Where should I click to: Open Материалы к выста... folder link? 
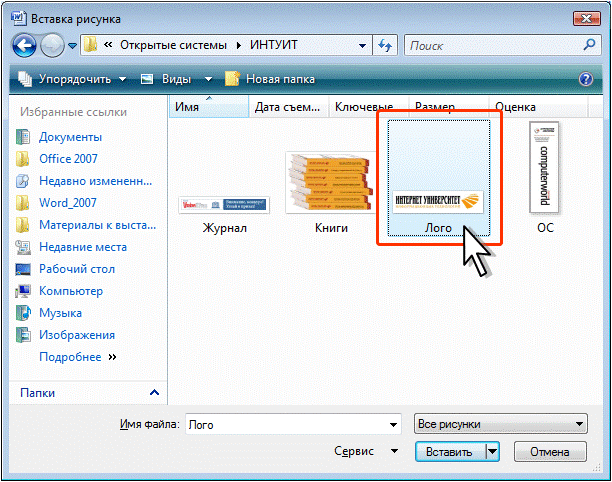(98, 225)
